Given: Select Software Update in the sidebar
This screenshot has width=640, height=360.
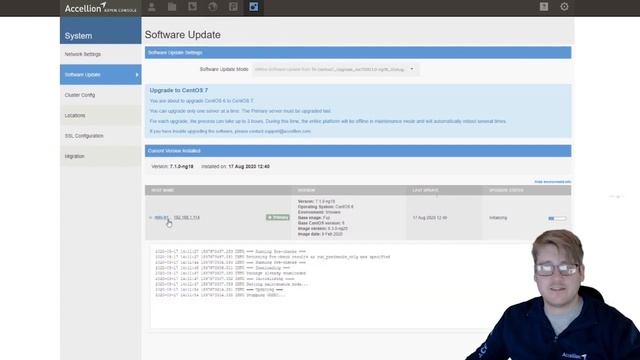Looking at the screenshot, I should (x=100, y=74).
